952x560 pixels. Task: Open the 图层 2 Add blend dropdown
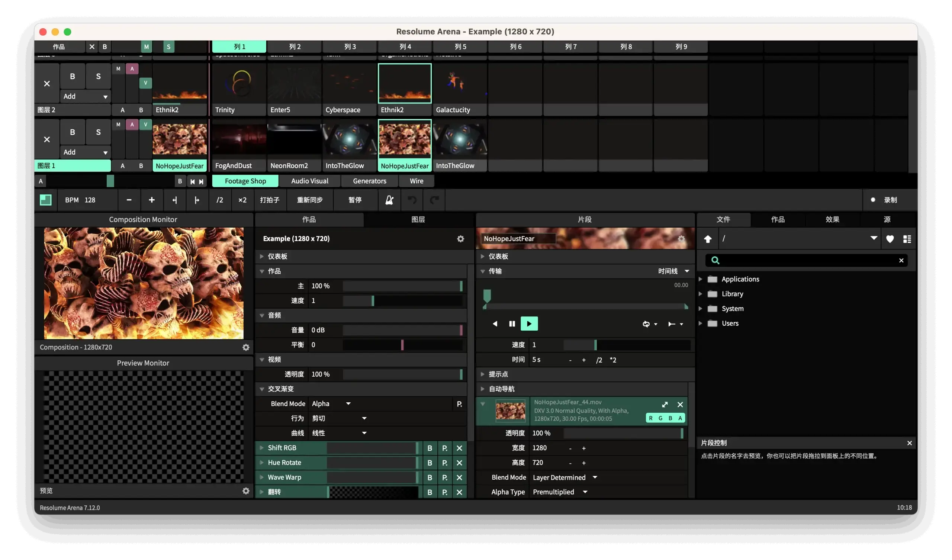click(85, 96)
